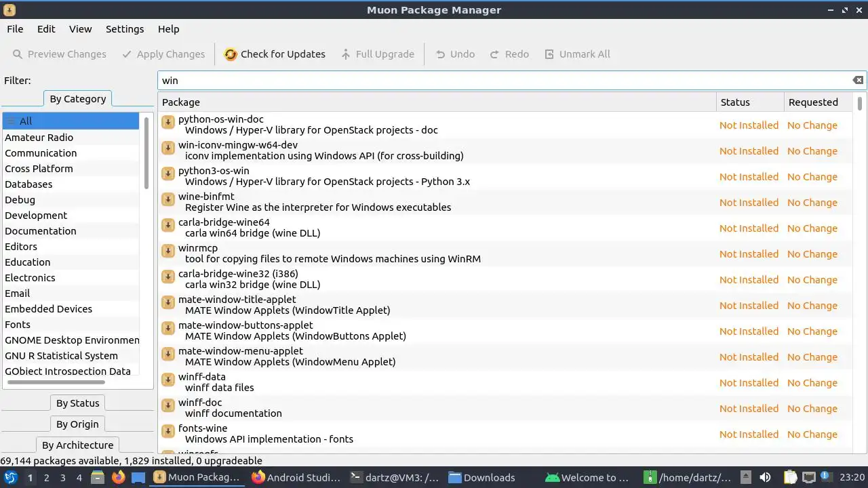Open the Settings menu
Image resolution: width=868 pixels, height=488 pixels.
125,29
